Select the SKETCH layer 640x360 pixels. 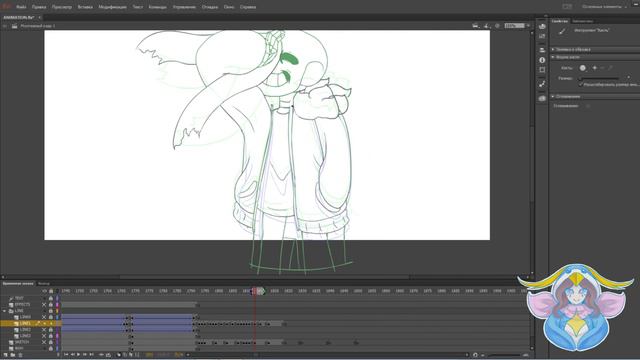(x=22, y=342)
